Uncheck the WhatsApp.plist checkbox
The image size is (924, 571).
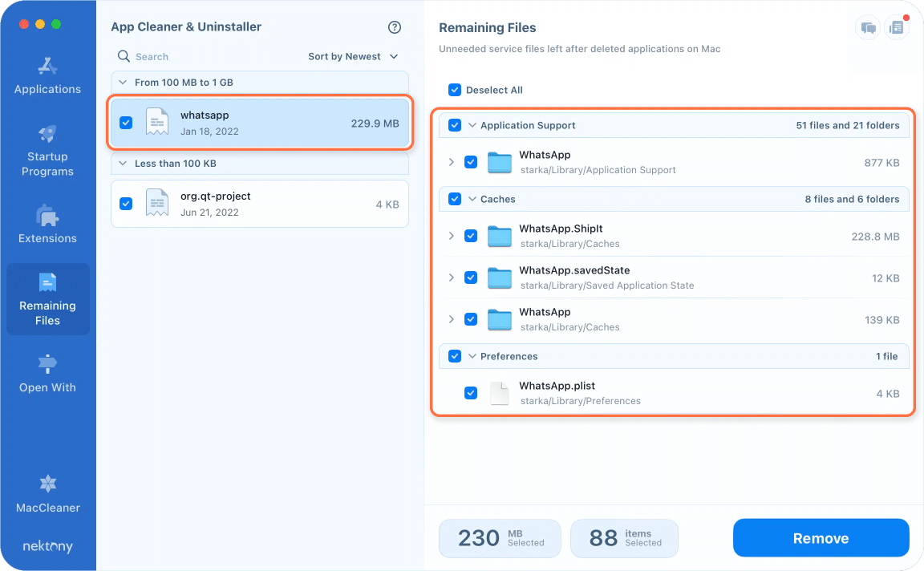(471, 393)
